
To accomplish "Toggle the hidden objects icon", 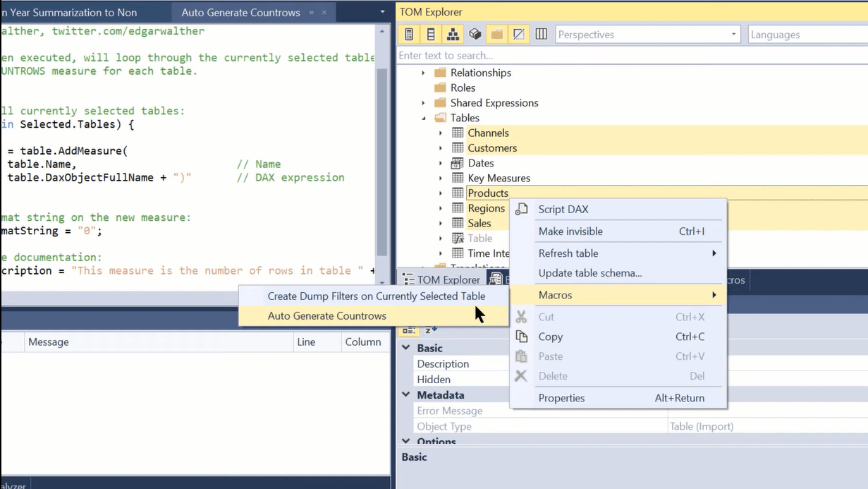I will (x=519, y=34).
